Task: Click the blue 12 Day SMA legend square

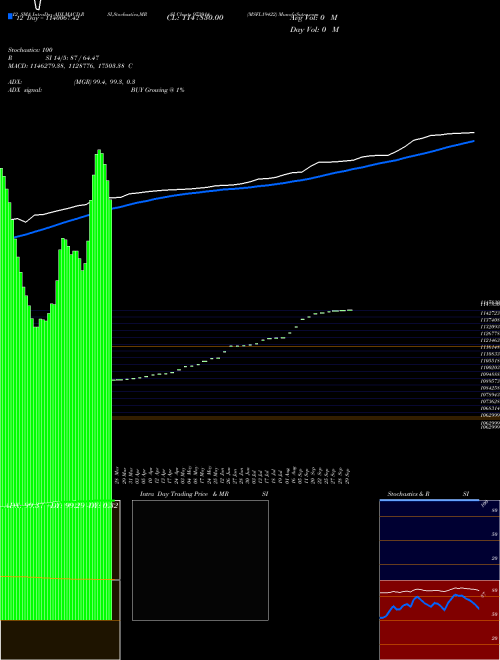Action: coord(10,16)
